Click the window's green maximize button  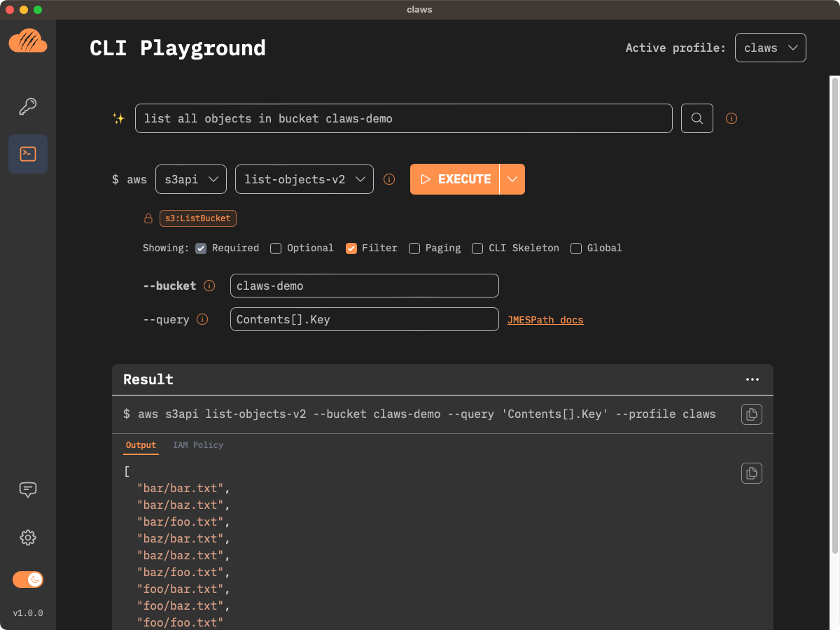point(38,10)
